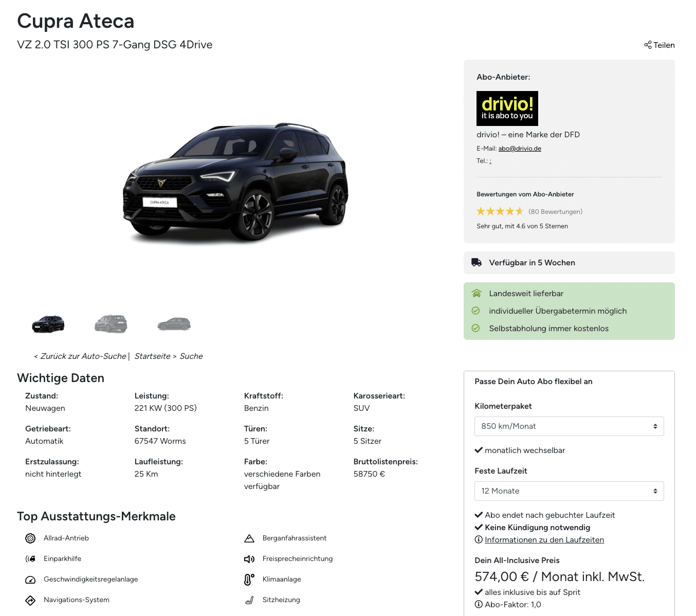The width and height of the screenshot is (696, 616).
Task: Open the Kilometerpaket dropdown
Action: point(569,426)
